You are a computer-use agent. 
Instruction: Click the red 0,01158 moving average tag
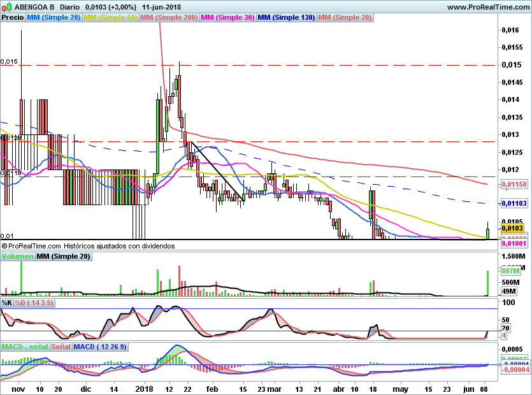[x=514, y=184]
